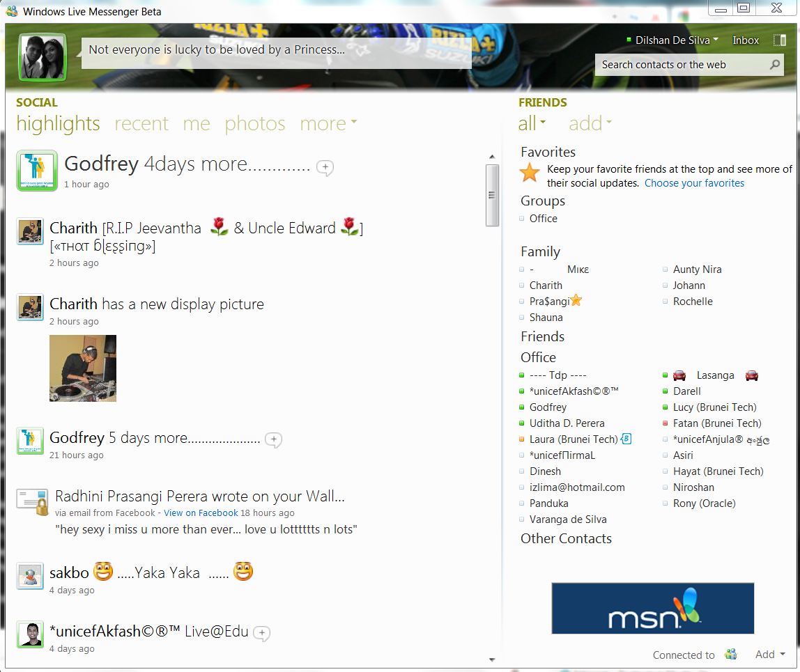Add comment on Godfrey 4days more post
Screen dimensions: 800x672
(325, 167)
